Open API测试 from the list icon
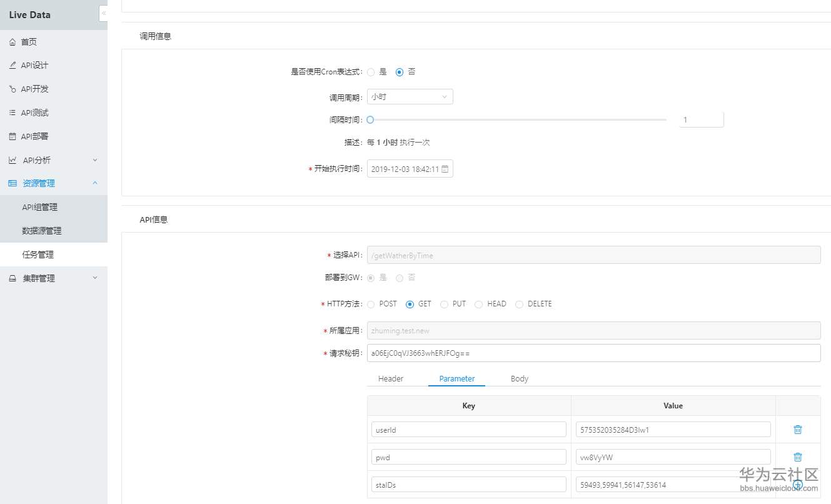Screen dimensions: 831x504 click(x=13, y=113)
